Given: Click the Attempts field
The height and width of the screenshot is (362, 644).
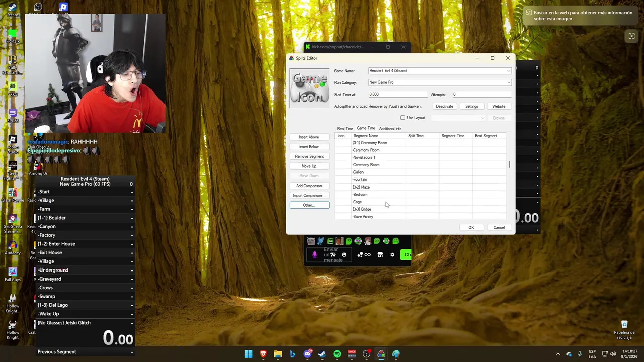Looking at the screenshot, I should (481, 94).
